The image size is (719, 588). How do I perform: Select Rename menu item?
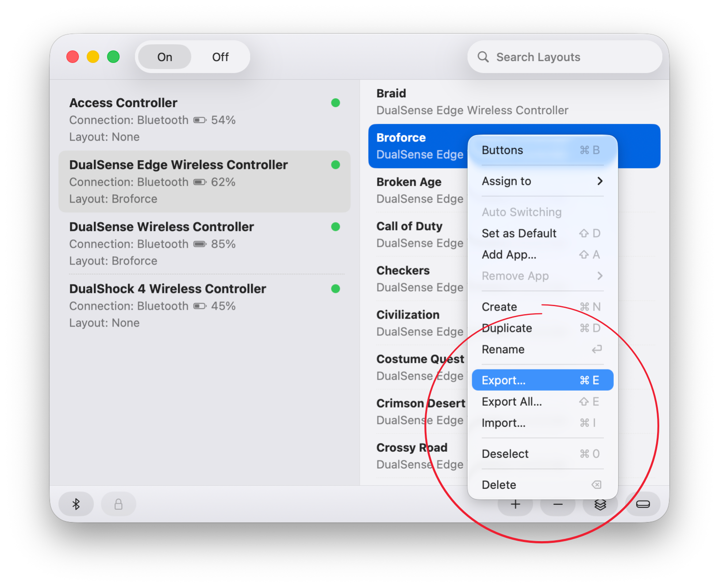coord(542,349)
